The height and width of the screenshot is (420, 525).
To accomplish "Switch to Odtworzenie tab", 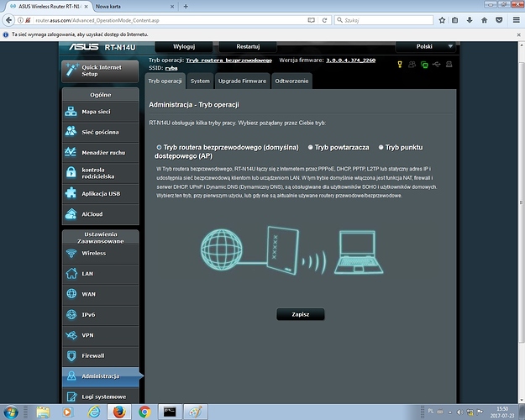I will pyautogui.click(x=291, y=81).
